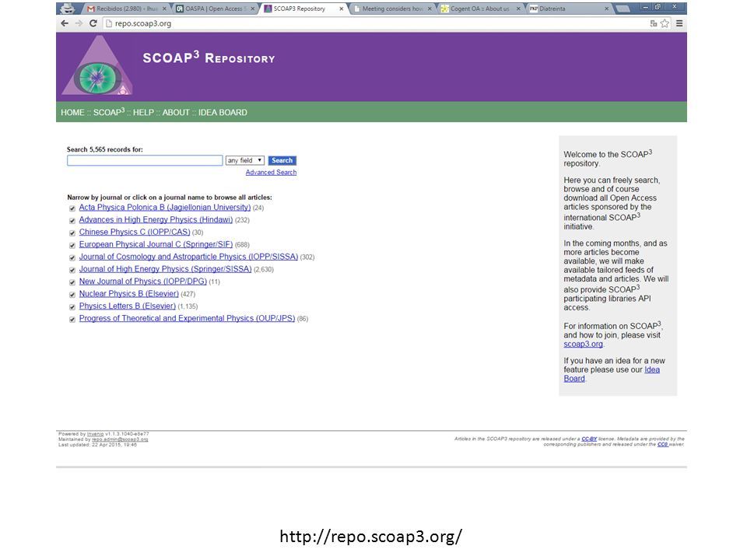Open the Idea Board link in sidebar
Screen dimensions: 747x560
[x=612, y=374]
